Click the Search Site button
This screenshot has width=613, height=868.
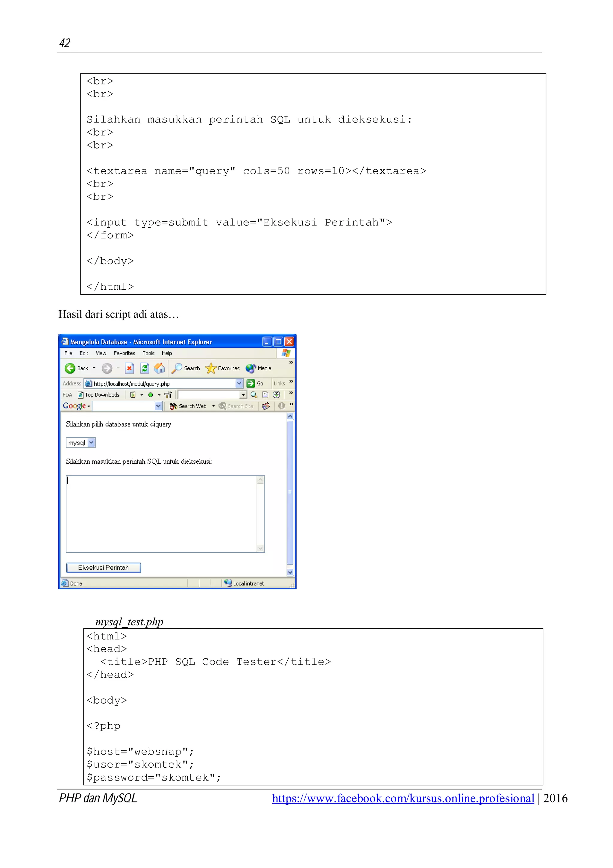[236, 406]
